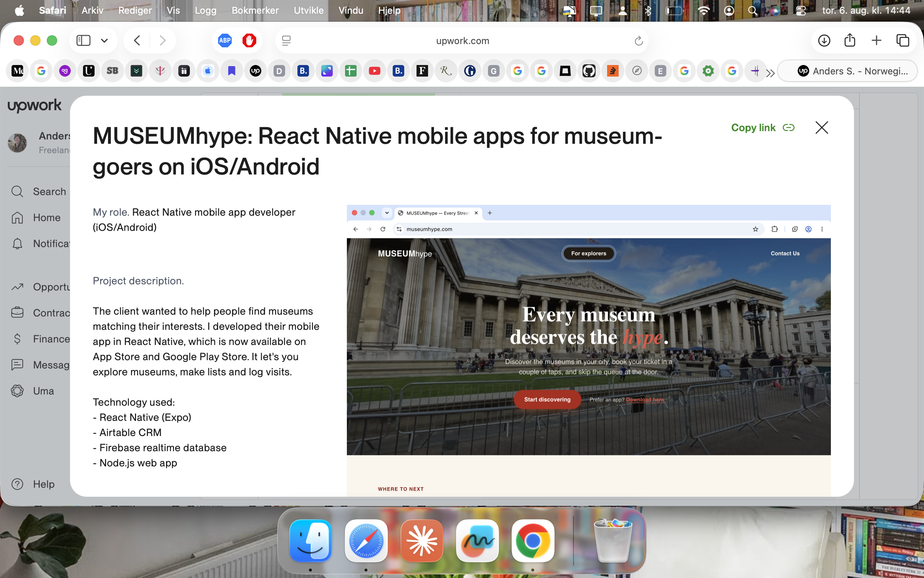924x578 pixels.
Task: Open the Hjelp menu
Action: [x=389, y=10]
